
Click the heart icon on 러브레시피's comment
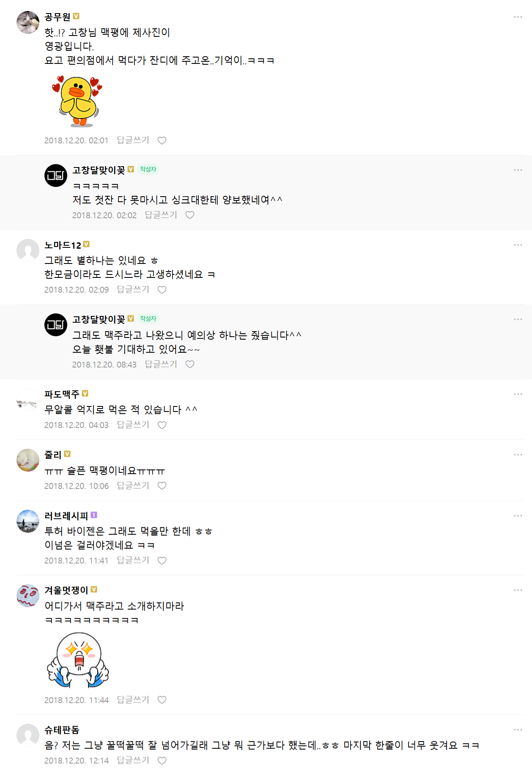pos(162,560)
